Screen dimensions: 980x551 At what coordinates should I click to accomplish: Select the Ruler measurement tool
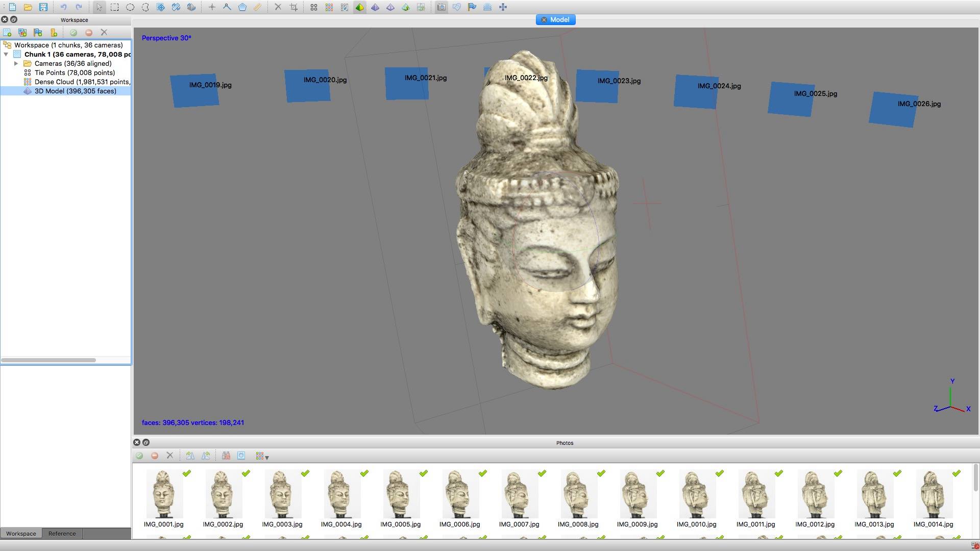(x=258, y=7)
